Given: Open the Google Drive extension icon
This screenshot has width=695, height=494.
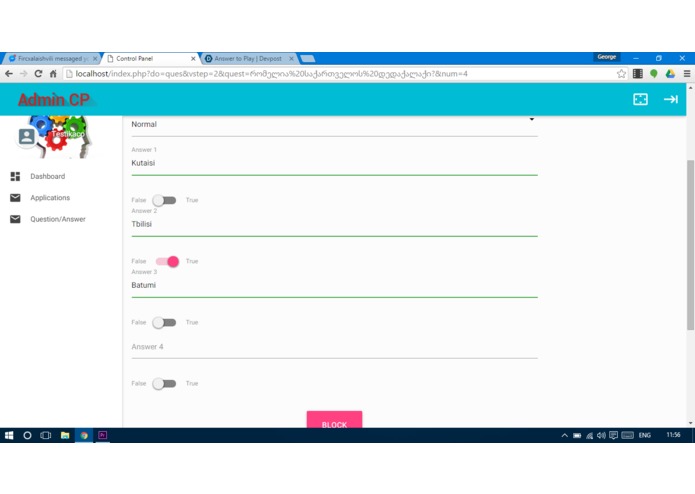Looking at the screenshot, I should (670, 74).
